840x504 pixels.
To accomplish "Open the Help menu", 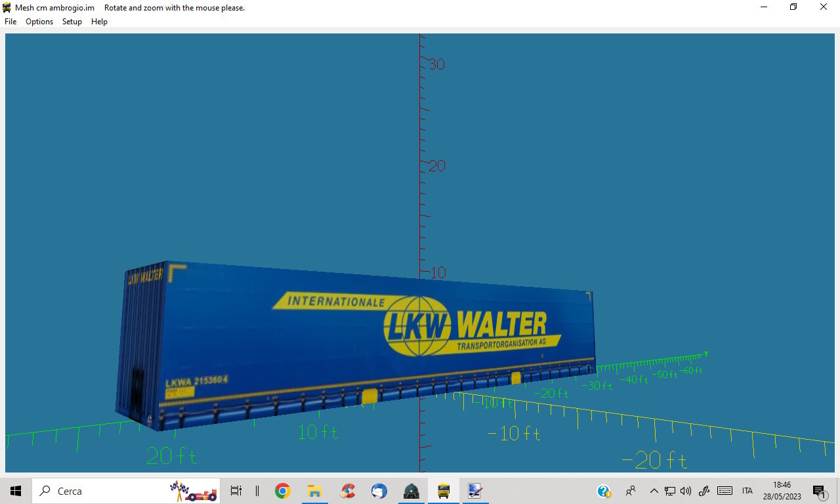I will [x=99, y=22].
